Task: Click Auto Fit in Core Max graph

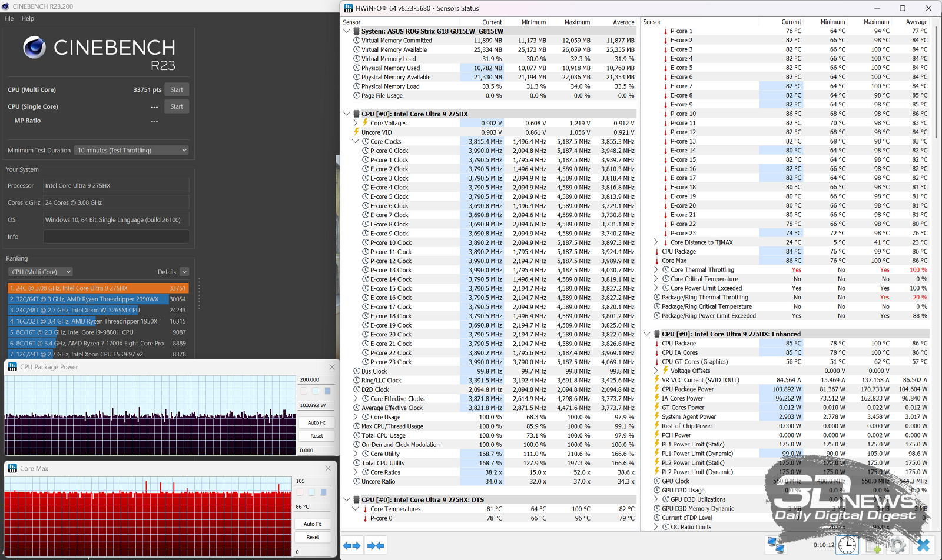Action: 313,524
